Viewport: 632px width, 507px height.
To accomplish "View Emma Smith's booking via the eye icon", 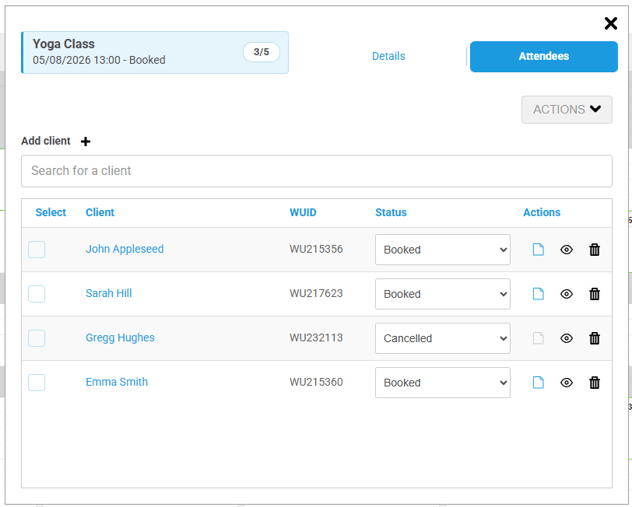I will click(x=566, y=383).
